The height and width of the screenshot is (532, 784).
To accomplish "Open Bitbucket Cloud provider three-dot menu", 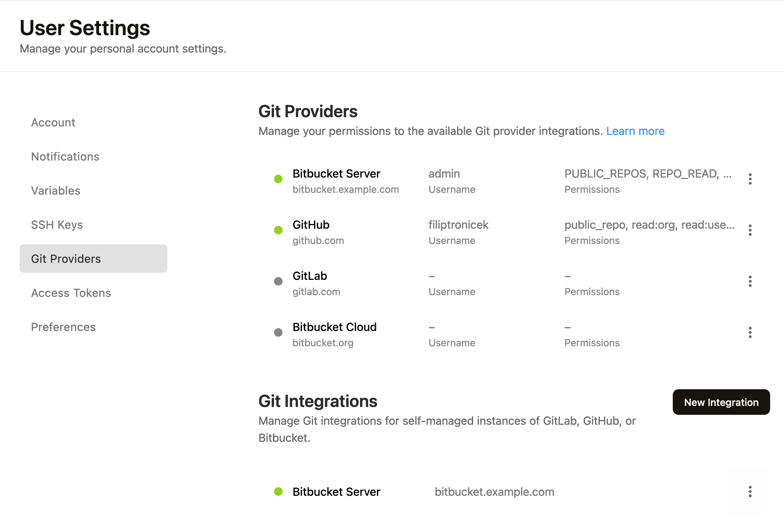I will point(750,332).
